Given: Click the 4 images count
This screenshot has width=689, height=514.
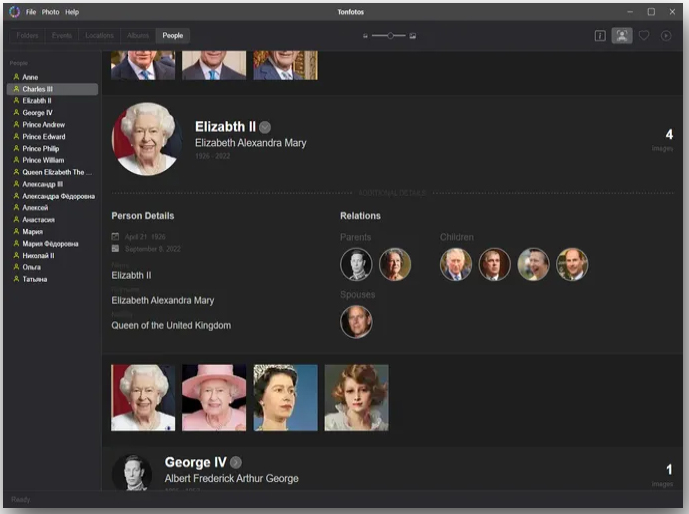Looking at the screenshot, I should tap(668, 135).
